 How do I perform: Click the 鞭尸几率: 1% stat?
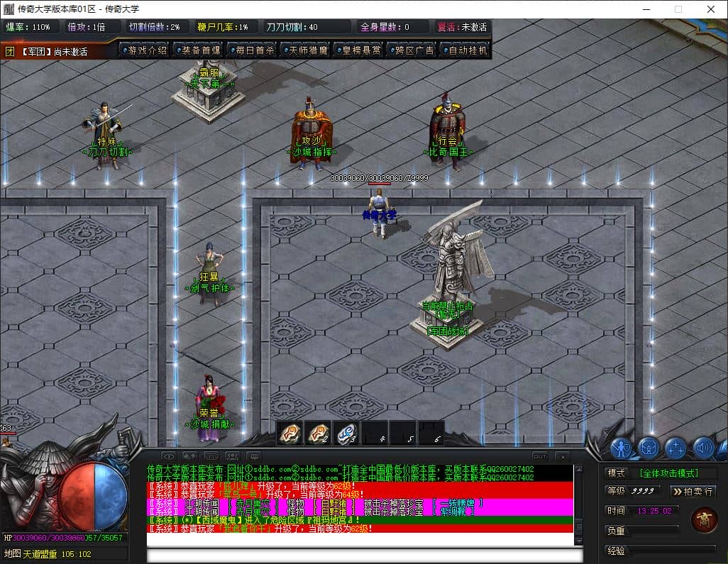tap(224, 28)
